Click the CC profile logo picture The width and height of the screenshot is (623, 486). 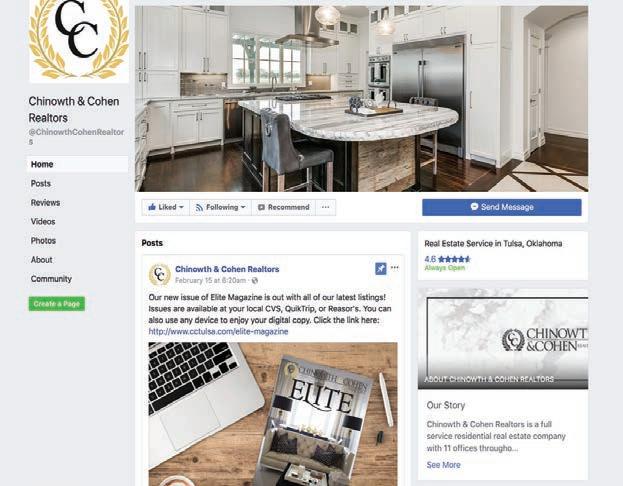79,41
